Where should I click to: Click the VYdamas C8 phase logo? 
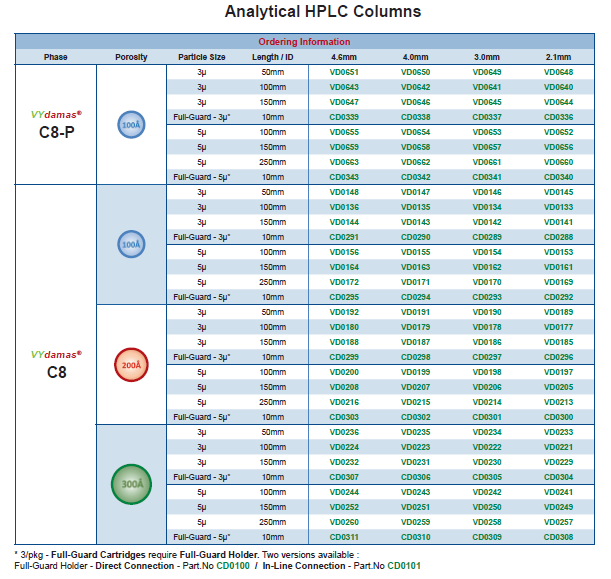57,365
